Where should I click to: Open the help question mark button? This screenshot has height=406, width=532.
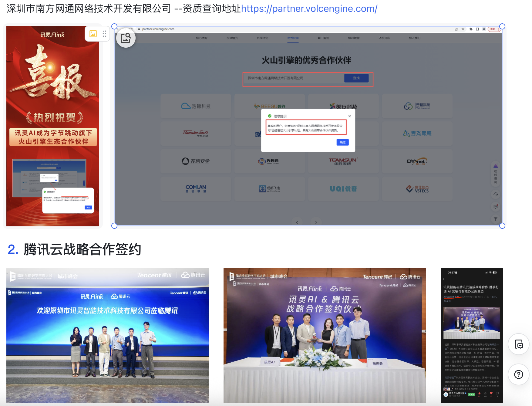pos(519,374)
